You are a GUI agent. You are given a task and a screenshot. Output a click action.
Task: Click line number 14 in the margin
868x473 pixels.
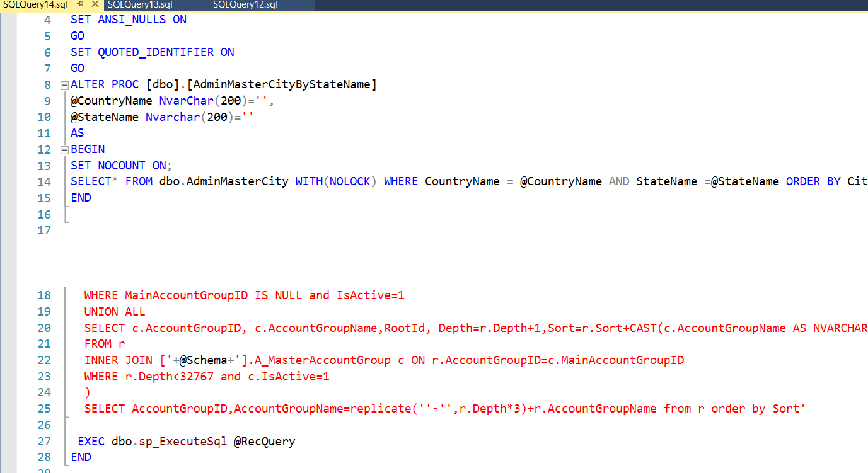(43, 181)
